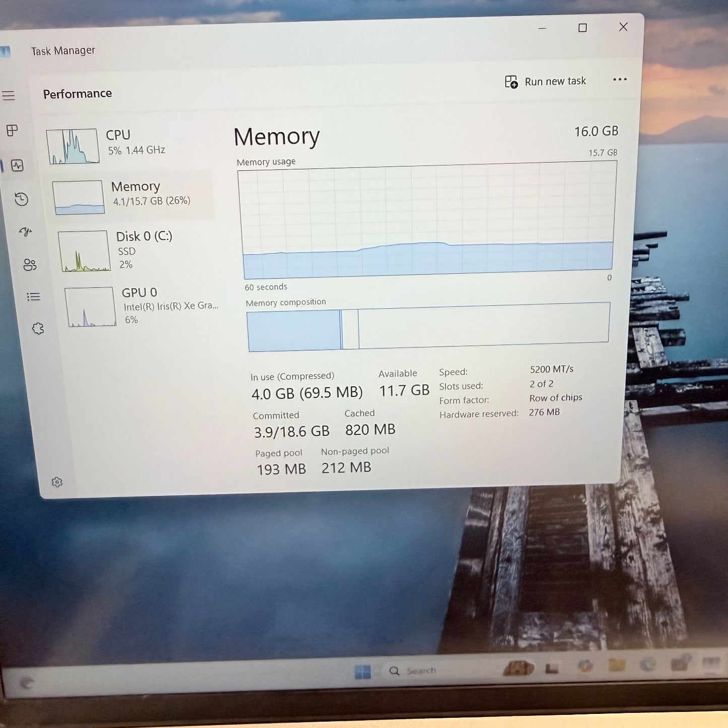Open App history from the sidebar
The height and width of the screenshot is (728, 728).
21,200
